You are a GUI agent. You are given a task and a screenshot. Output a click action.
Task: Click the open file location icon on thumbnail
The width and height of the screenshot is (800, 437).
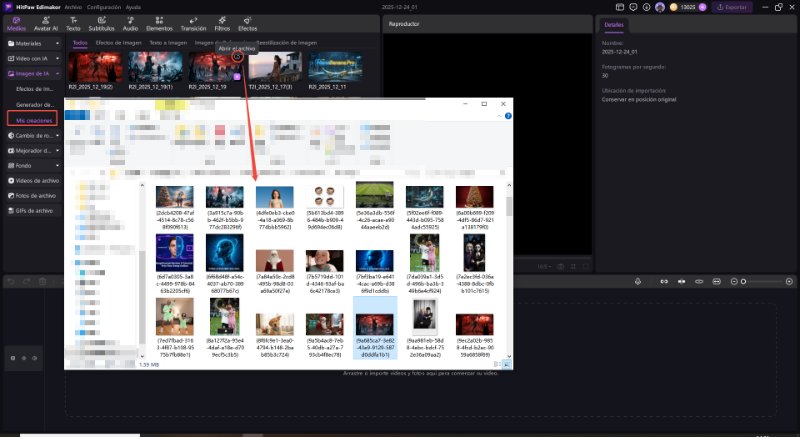[237, 57]
